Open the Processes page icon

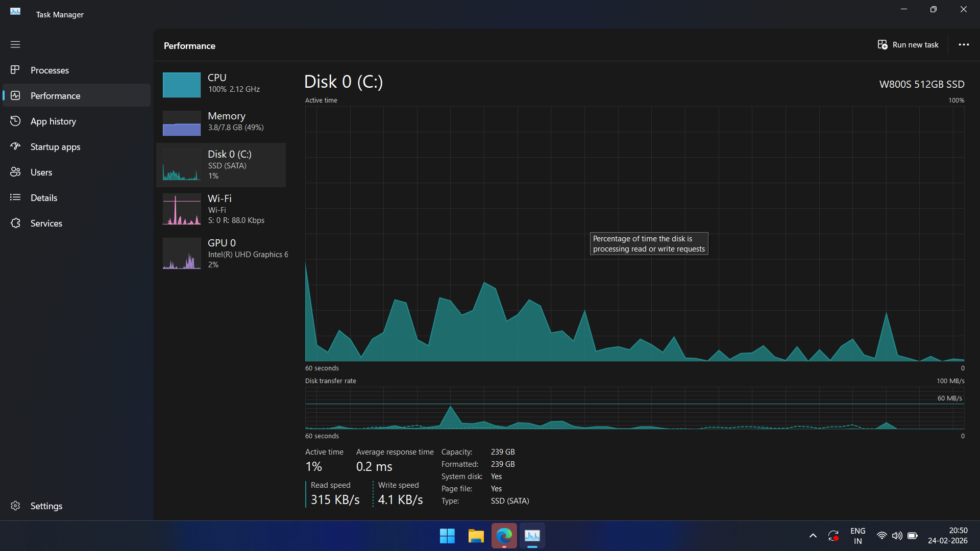15,70
